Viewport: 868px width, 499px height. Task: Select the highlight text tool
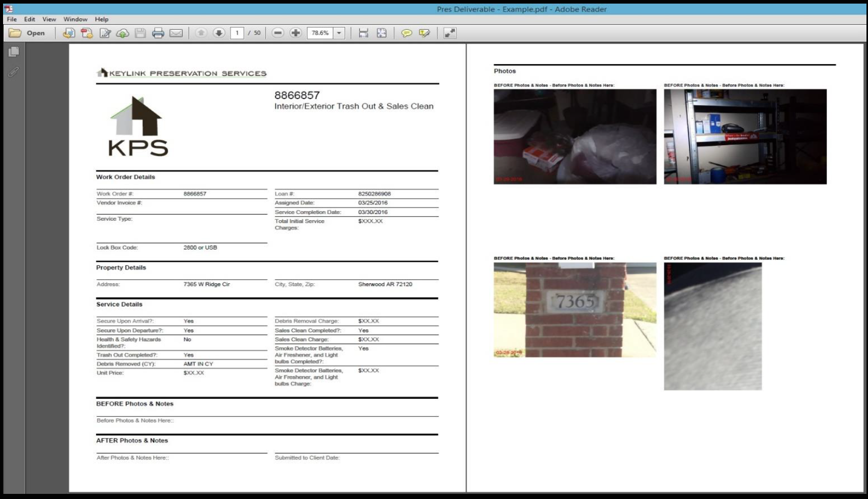point(424,33)
